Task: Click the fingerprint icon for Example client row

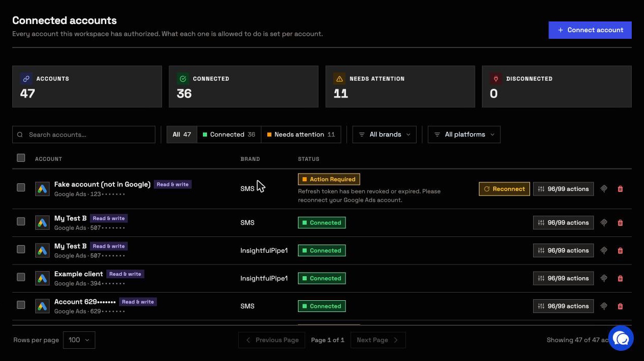Action: [604, 278]
